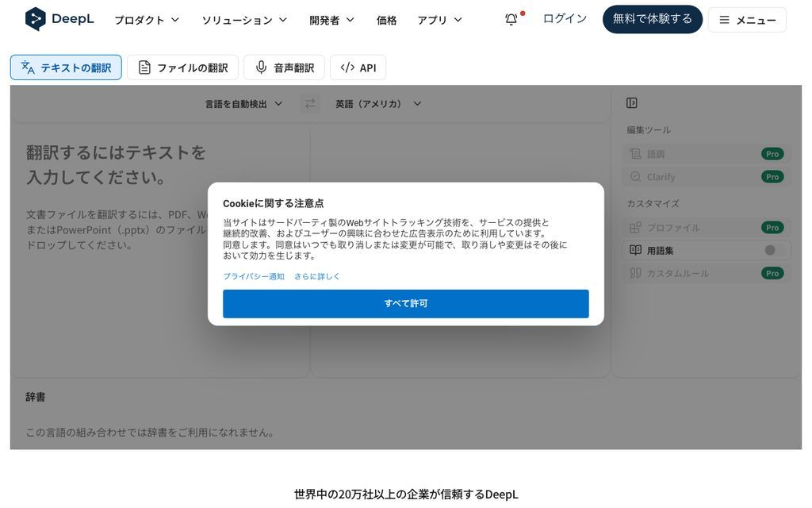The height and width of the screenshot is (508, 812).
Task: Click すべて許可 to accept cookies
Action: click(x=405, y=304)
